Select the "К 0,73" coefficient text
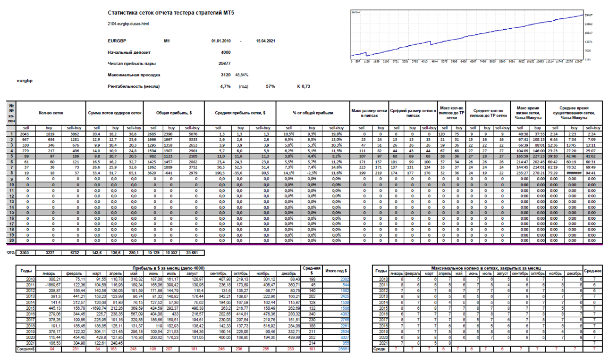609x364 pixels. click(303, 87)
